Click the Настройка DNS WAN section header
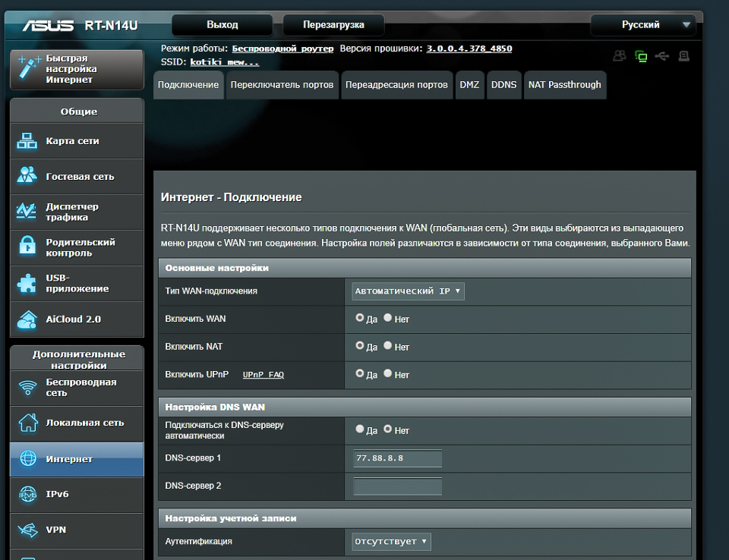This screenshot has width=729, height=560. (424, 407)
